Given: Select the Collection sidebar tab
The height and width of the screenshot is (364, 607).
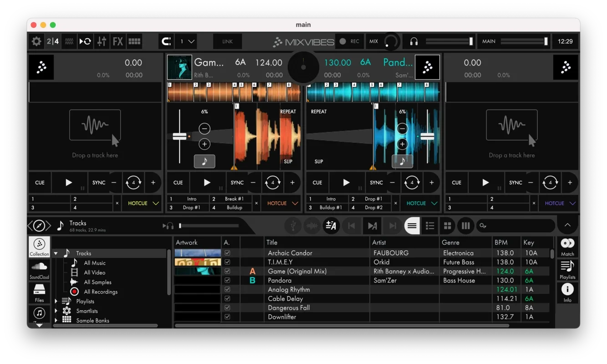Looking at the screenshot, I should (39, 247).
